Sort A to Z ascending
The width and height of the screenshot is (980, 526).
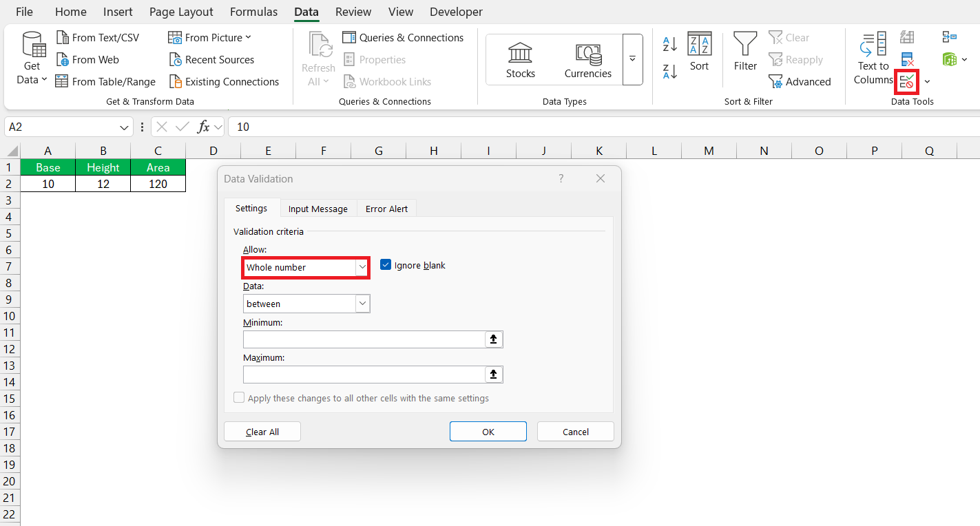(x=670, y=45)
